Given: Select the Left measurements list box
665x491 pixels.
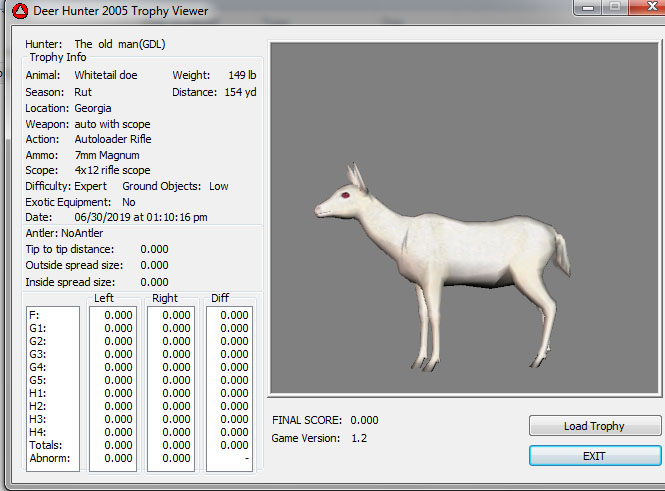Looking at the screenshot, I should click(x=112, y=388).
